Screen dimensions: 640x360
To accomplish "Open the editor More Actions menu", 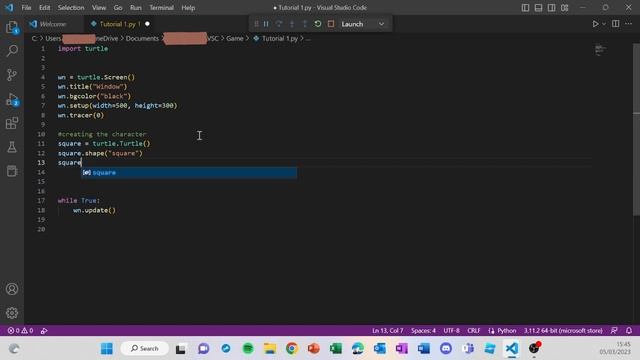I will (x=629, y=24).
